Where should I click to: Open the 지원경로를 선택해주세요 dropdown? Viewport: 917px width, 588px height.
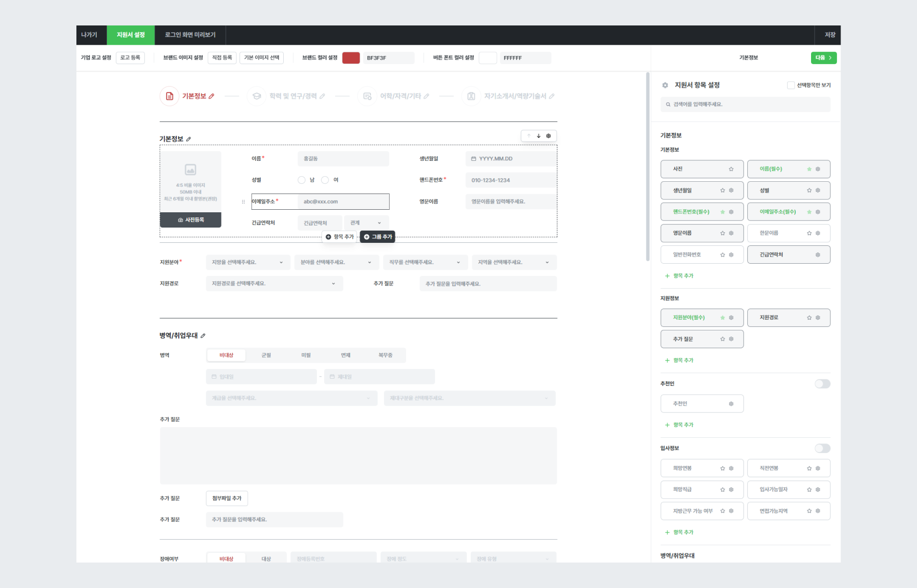click(275, 284)
